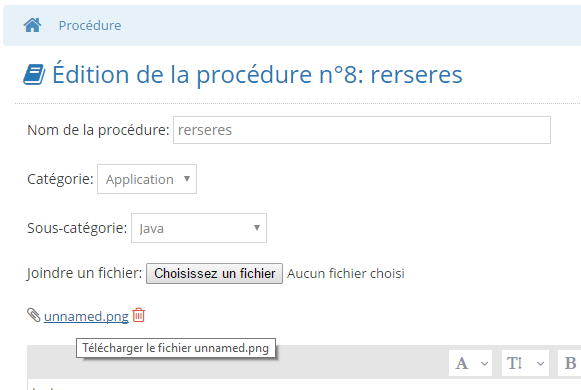The image size is (581, 390).
Task: Toggle bold B formatting
Action: pos(570,363)
